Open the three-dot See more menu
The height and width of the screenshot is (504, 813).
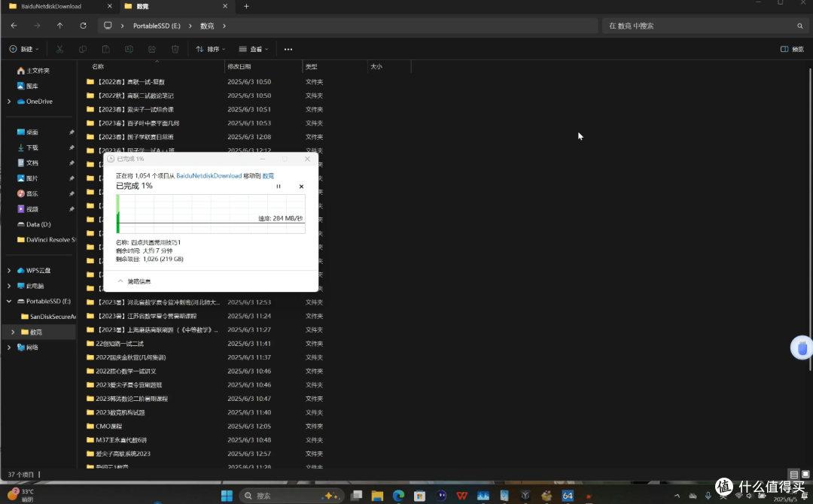(x=288, y=49)
